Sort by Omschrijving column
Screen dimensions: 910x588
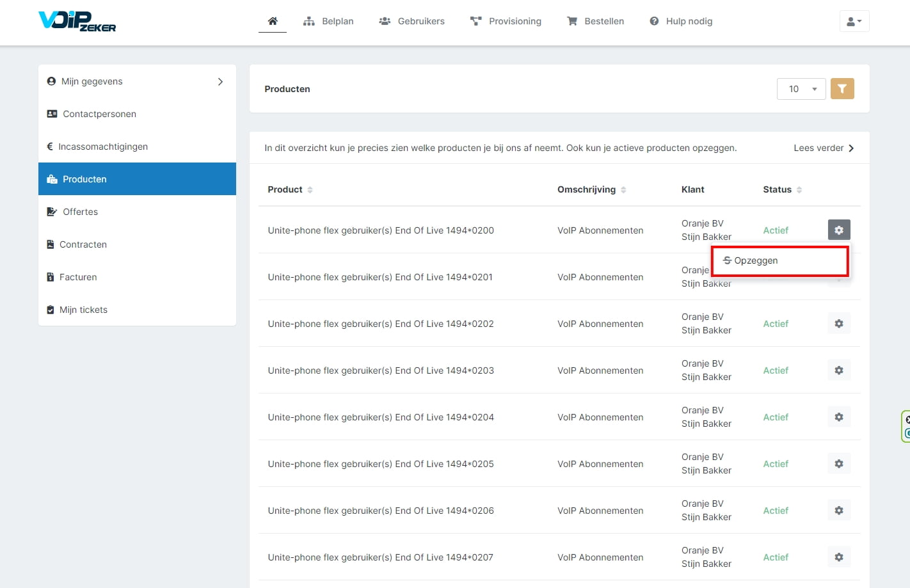pyautogui.click(x=591, y=189)
